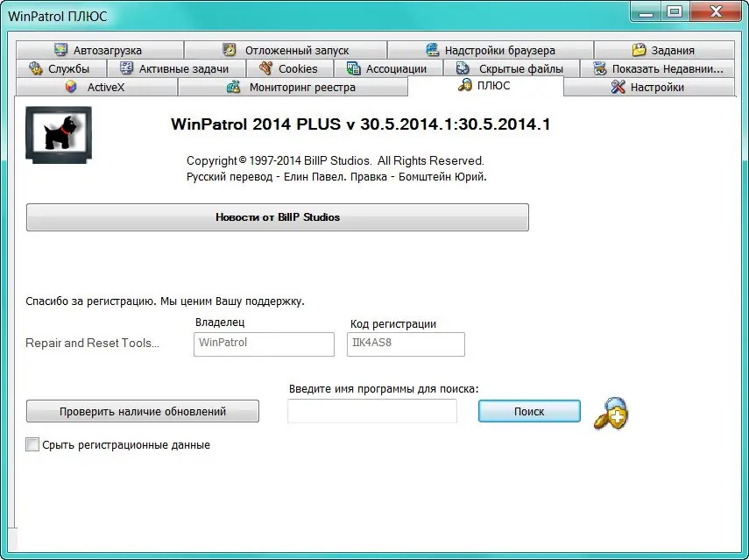Viewport: 749px width, 560px height.
Task: Click the Поиск button
Action: point(529,411)
